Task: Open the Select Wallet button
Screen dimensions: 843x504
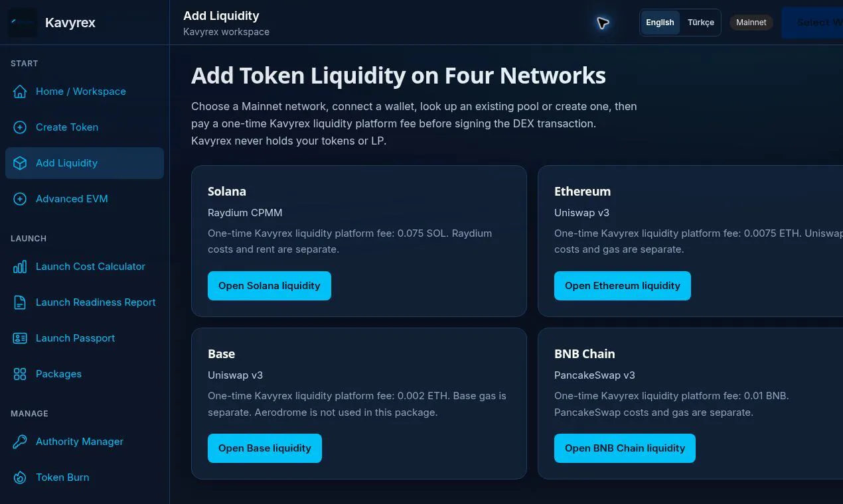Action: 812,23
